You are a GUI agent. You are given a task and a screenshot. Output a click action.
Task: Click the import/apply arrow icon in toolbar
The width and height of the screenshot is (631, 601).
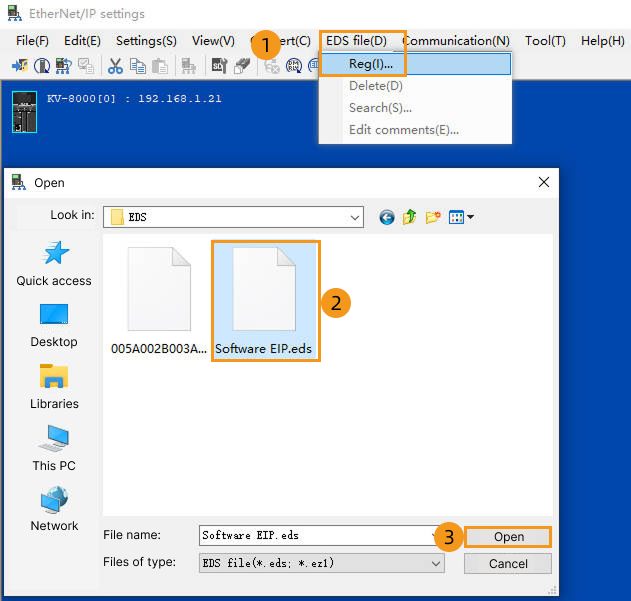coord(20,66)
